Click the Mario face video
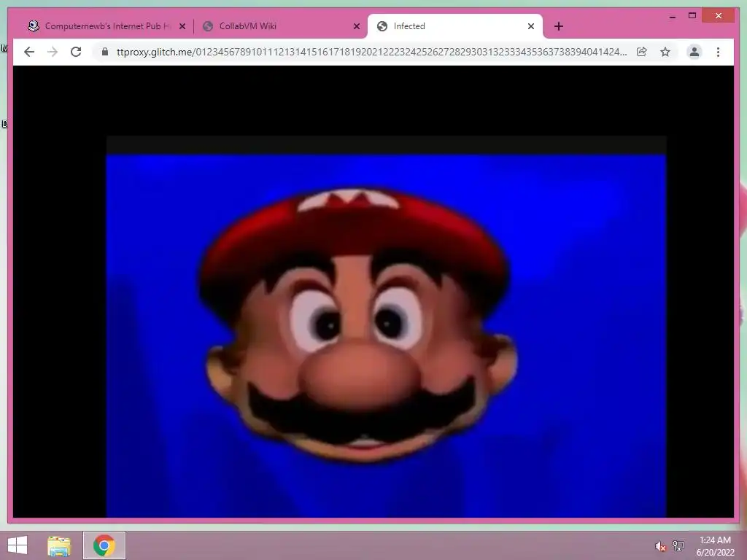 pos(386,327)
